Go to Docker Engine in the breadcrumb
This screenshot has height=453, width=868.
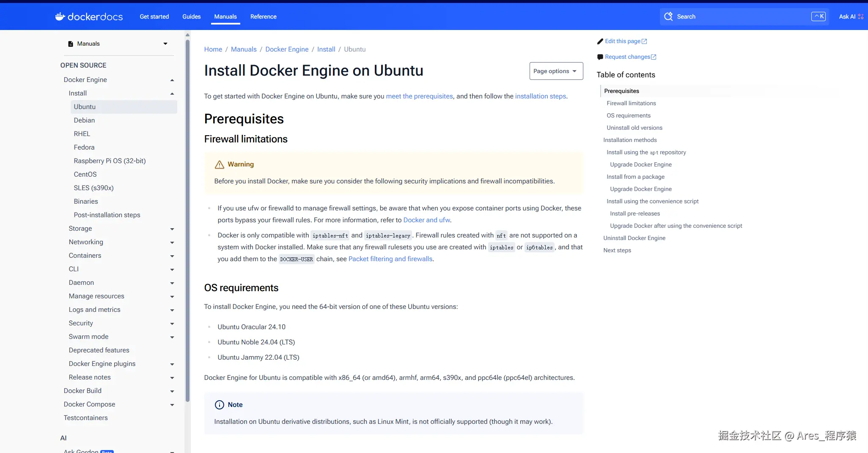point(287,49)
